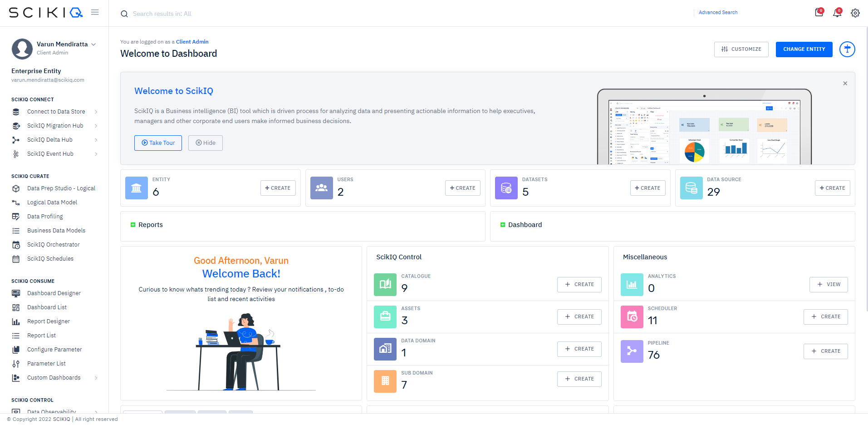The width and height of the screenshot is (868, 425).
Task: Open Logical Data Model
Action: 52,203
